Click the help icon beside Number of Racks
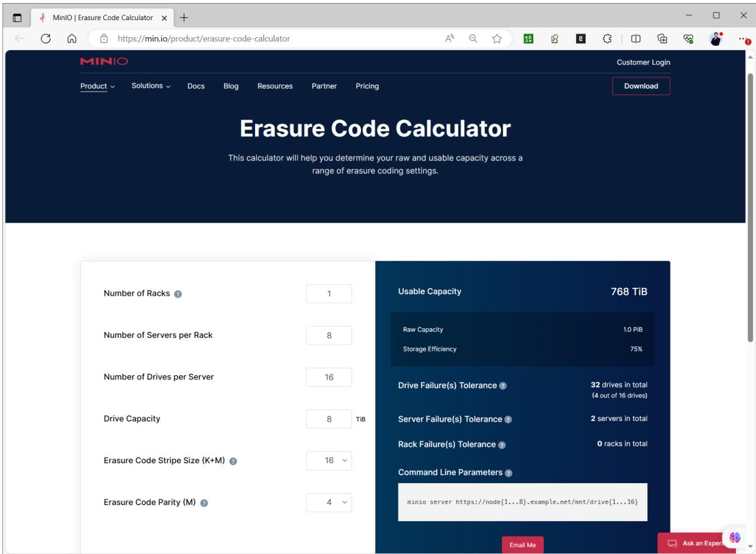Image resolution: width=756 pixels, height=554 pixels. pos(178,294)
